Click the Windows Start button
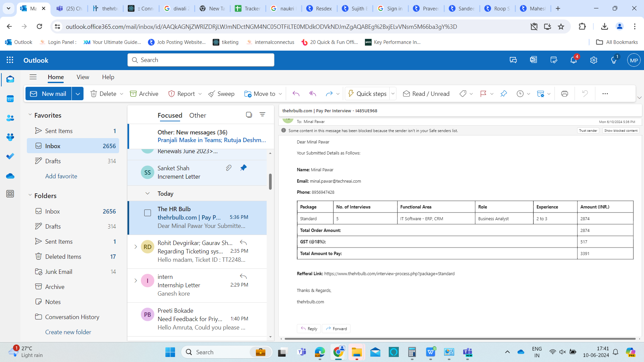Image resolution: width=644 pixels, height=362 pixels. tap(170, 352)
